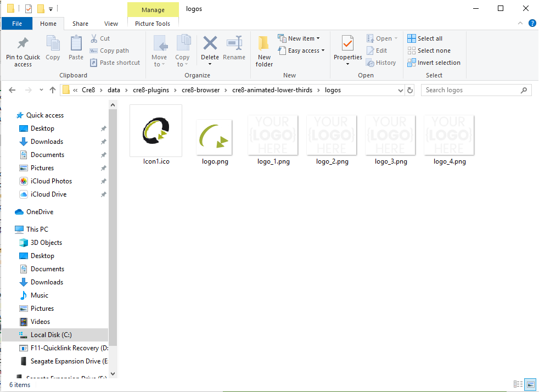Viewport: 539px width, 392px height.
Task: Open 3D Objects folder
Action: click(x=41, y=243)
